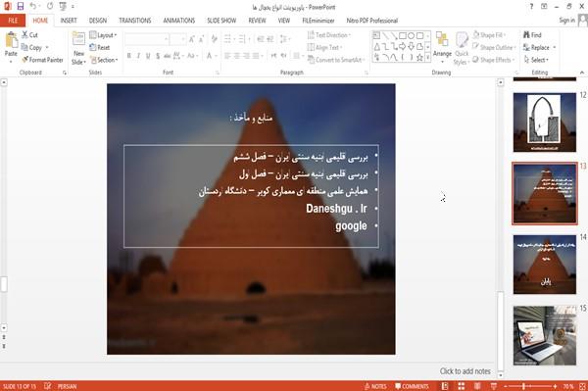Expand the Layout dropdown
Screen dimensions: 588x391
103,35
